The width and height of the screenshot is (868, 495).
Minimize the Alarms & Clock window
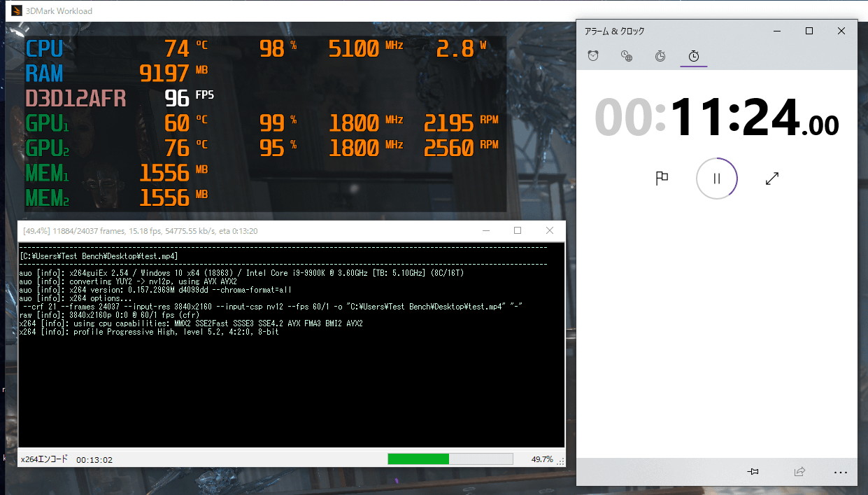tap(777, 31)
